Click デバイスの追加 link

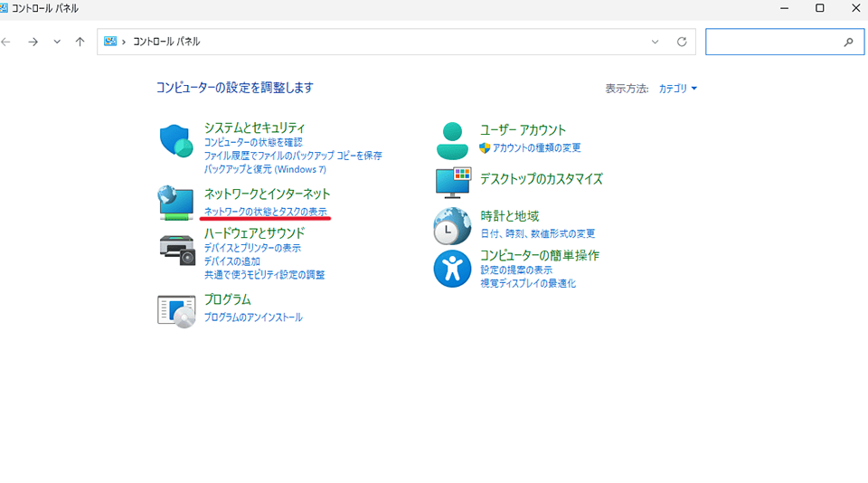(x=232, y=260)
